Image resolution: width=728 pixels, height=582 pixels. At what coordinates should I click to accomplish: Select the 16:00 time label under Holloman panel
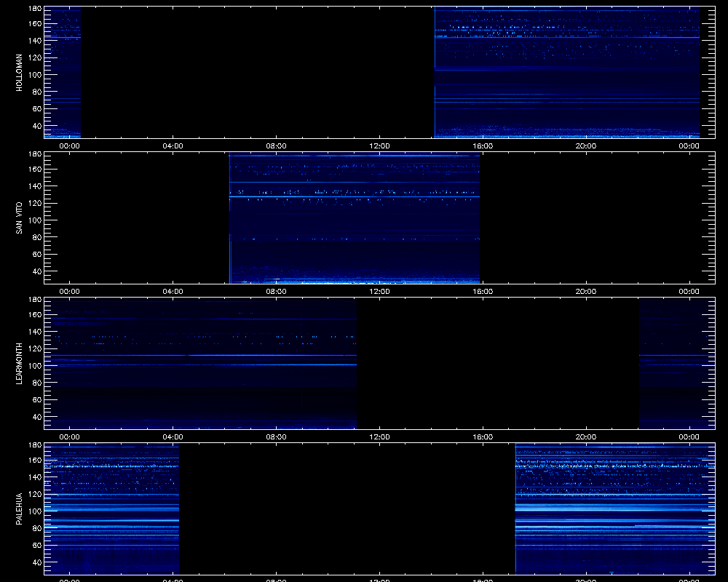point(483,145)
